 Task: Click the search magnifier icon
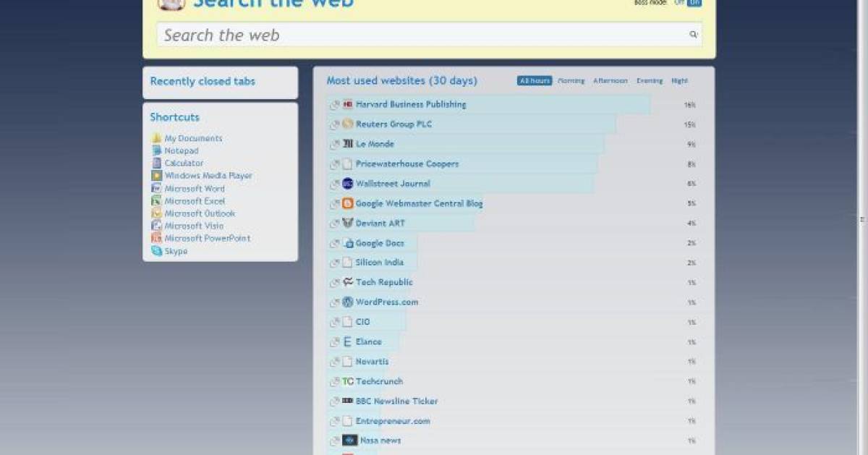693,34
